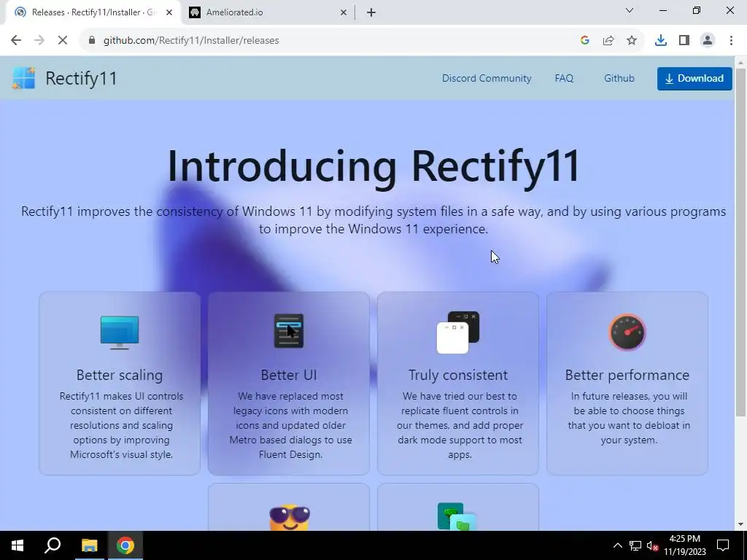Show hidden tray icons chevron
Screen dimensions: 747x560
click(x=617, y=545)
